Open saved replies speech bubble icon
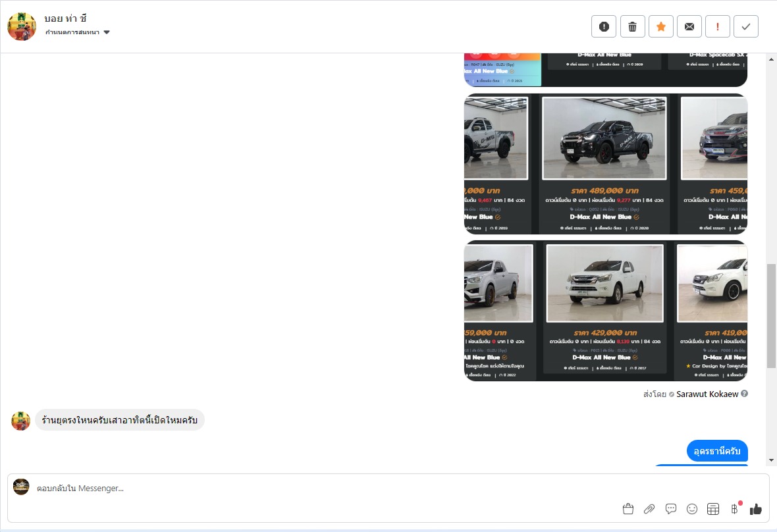This screenshot has height=532, width=777. point(671,508)
